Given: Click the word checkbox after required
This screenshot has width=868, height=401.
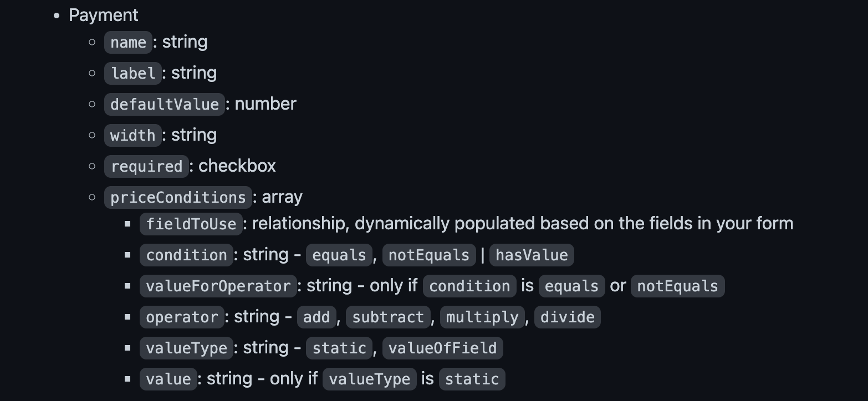Looking at the screenshot, I should (237, 166).
